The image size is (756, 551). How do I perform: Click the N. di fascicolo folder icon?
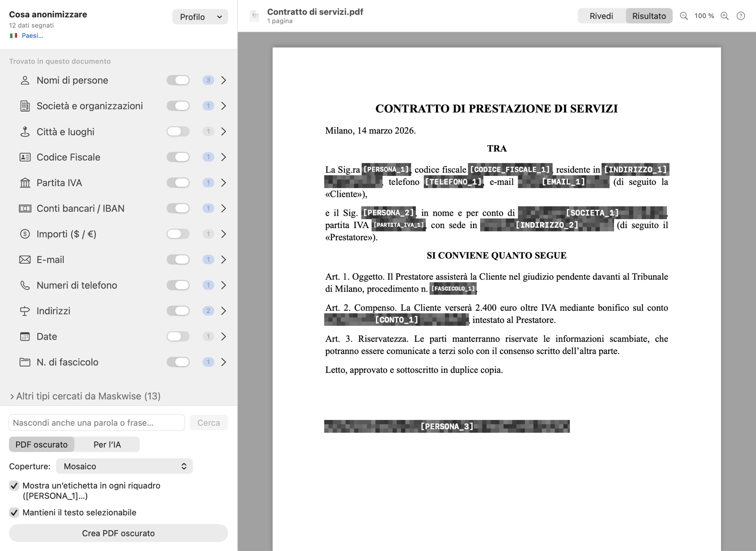(25, 362)
